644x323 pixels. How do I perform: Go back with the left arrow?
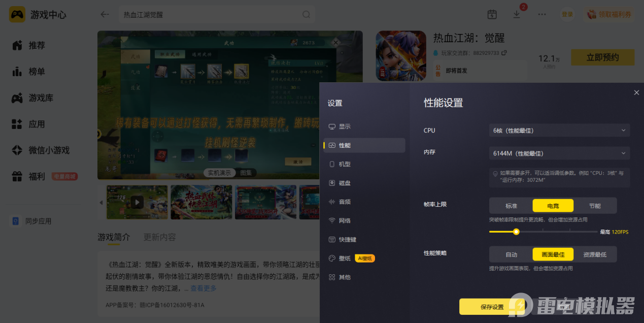105,14
